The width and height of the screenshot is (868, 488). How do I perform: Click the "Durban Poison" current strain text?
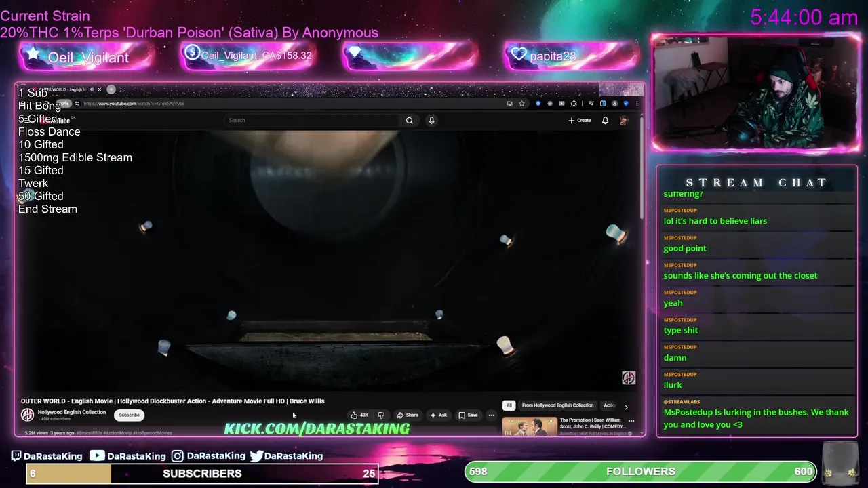click(174, 33)
